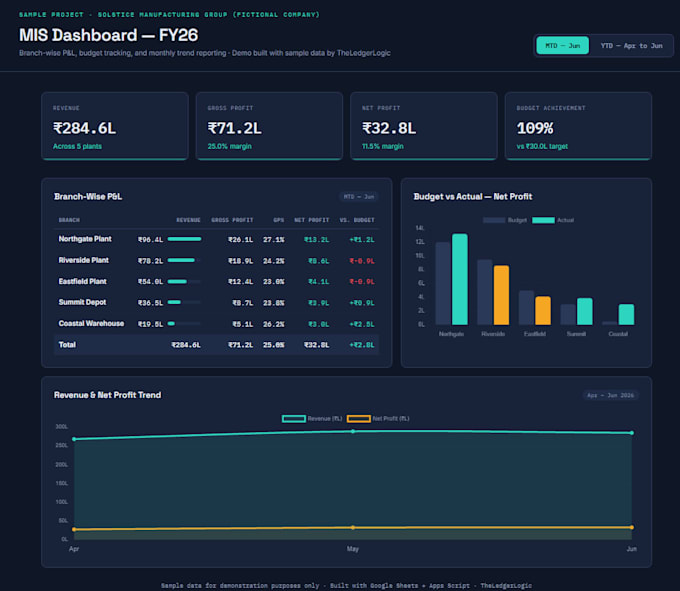Click Northgate vs budget +₹1.2L
The width and height of the screenshot is (680, 591).
pyautogui.click(x=362, y=240)
